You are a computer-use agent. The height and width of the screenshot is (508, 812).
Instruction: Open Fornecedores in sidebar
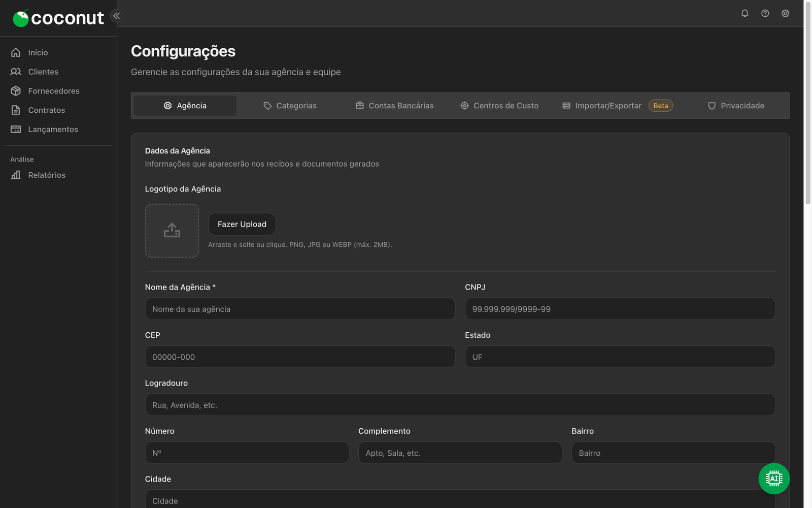(58, 91)
